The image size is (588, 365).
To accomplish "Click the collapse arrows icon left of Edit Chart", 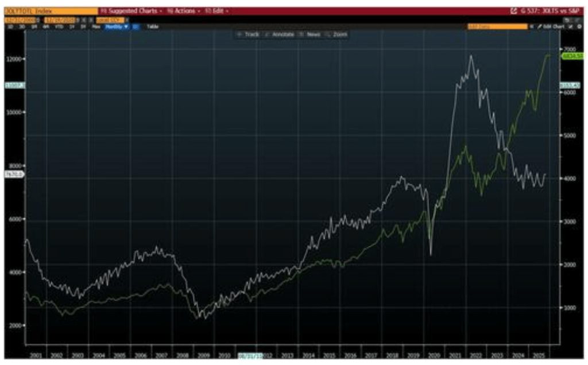I will coord(532,26).
